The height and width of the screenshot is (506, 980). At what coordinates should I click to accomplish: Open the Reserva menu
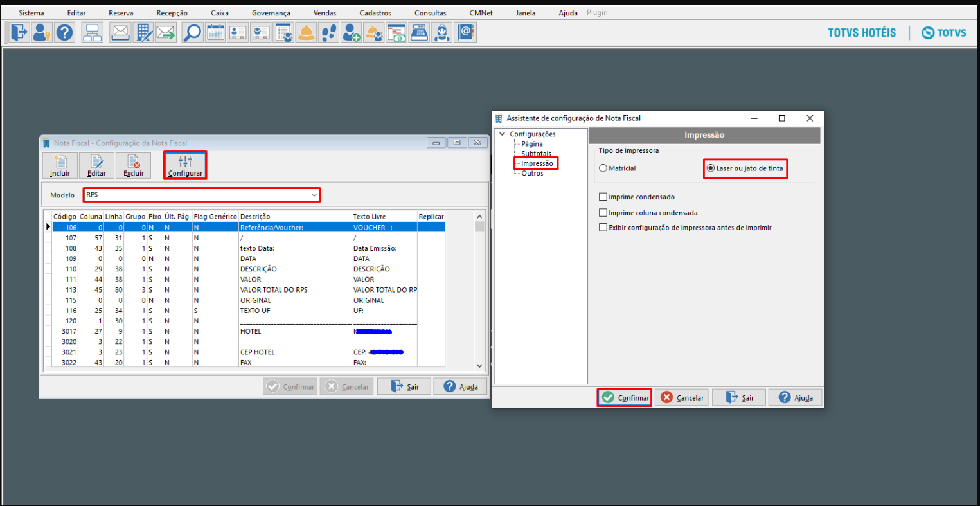click(121, 13)
